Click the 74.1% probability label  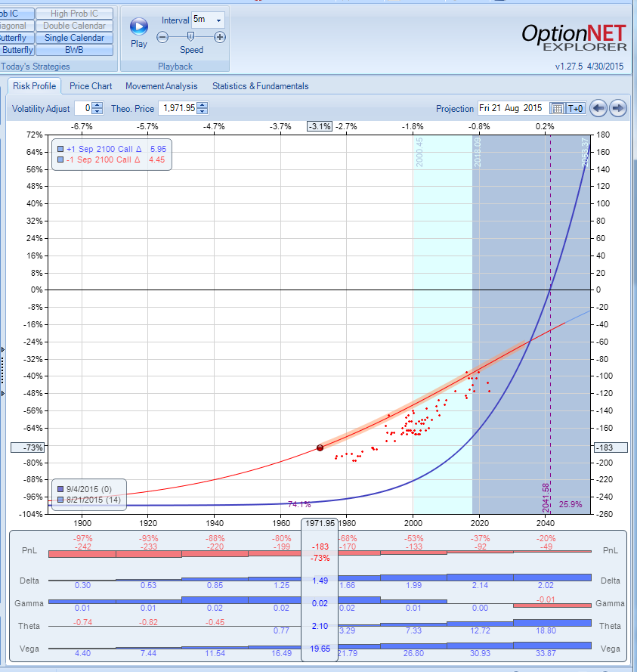tap(299, 504)
